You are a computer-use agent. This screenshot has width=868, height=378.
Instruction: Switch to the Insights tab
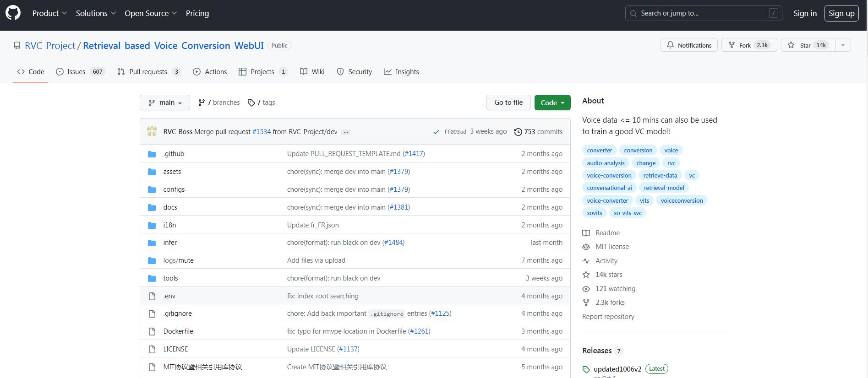401,72
